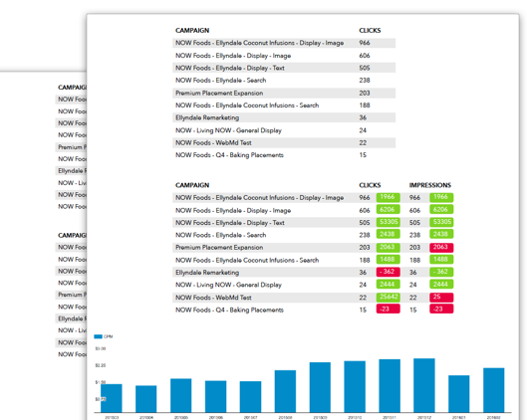This screenshot has height=420, width=527.
Task: Click the CLICKS header of the clicks-only table
Action: tap(370, 31)
